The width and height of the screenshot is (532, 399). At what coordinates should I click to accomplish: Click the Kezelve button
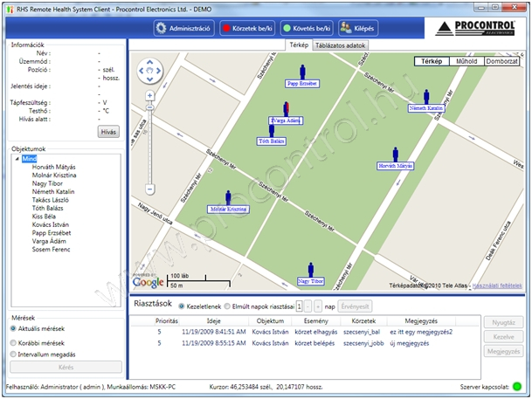point(503,337)
